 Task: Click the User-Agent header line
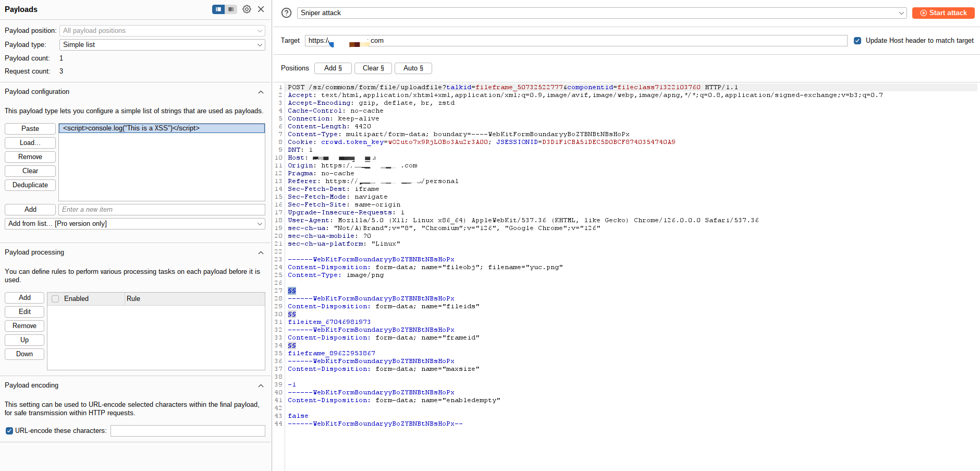click(523, 221)
